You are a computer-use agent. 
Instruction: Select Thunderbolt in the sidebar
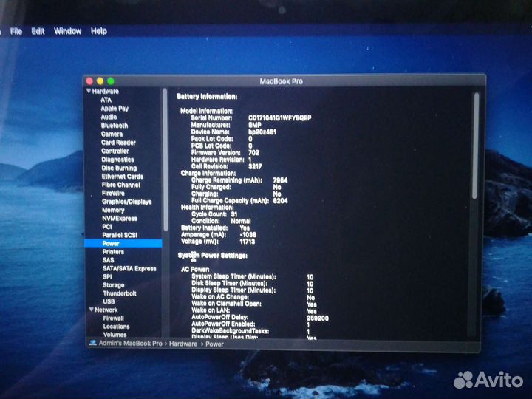point(120,293)
